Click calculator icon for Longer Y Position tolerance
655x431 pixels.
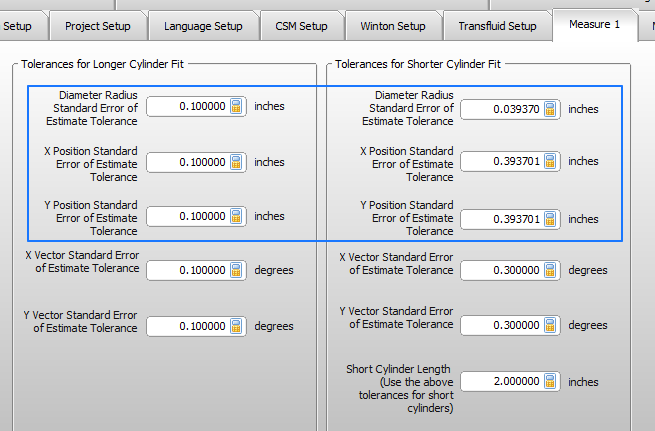pos(236,216)
